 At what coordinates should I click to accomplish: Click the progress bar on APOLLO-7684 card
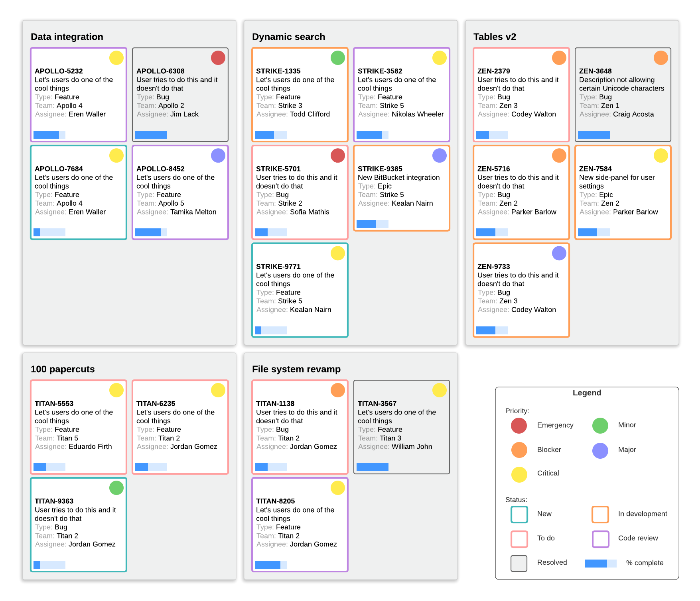49,232
